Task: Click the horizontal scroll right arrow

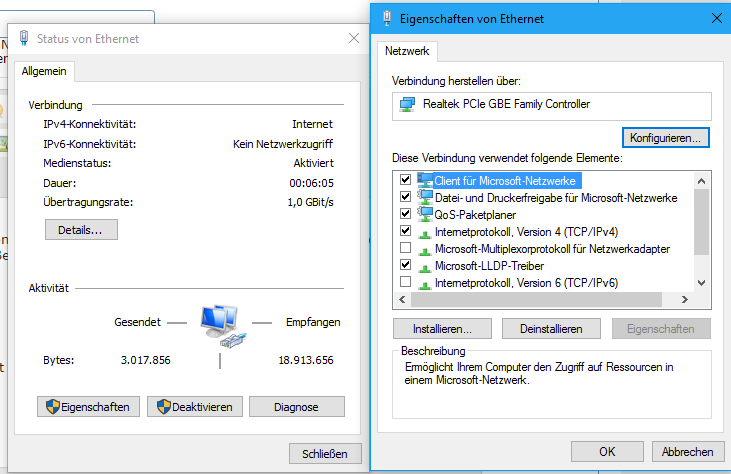Action: coord(684,300)
